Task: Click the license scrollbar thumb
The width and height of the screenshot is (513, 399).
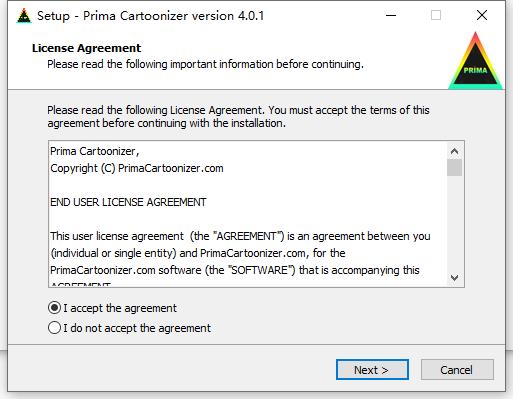Action: pos(454,168)
